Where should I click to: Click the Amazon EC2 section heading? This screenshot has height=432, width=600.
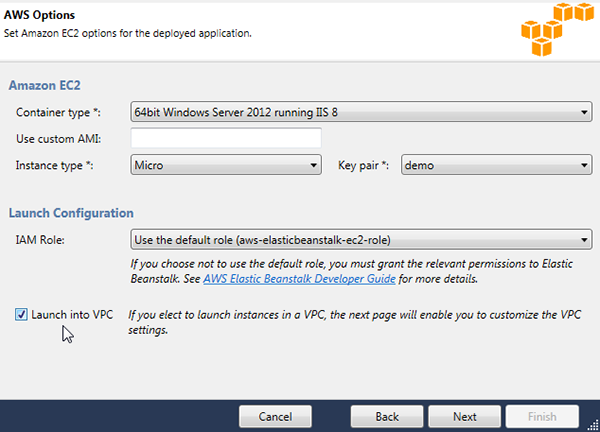(x=45, y=85)
